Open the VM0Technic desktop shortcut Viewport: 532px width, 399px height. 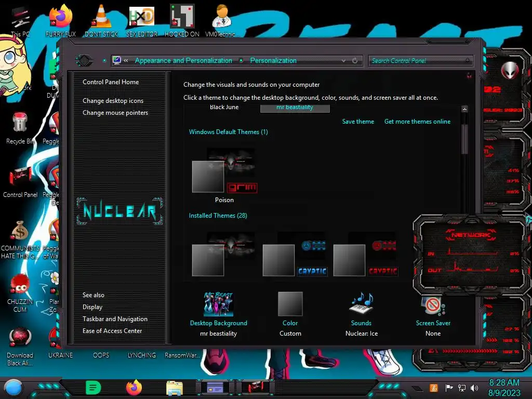tap(222, 21)
